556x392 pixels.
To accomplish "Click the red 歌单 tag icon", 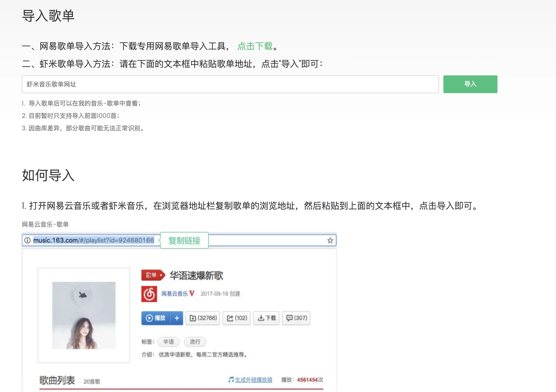I will click(x=153, y=275).
